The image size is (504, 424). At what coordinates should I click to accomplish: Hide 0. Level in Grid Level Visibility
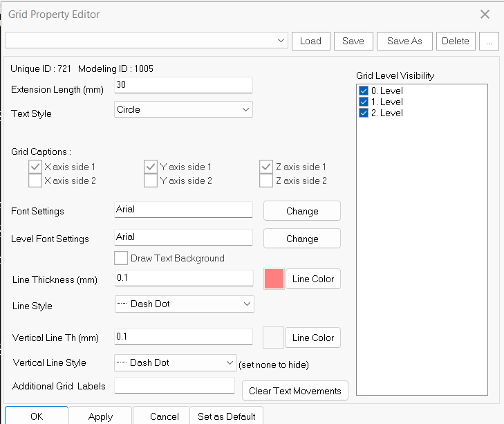tap(364, 91)
